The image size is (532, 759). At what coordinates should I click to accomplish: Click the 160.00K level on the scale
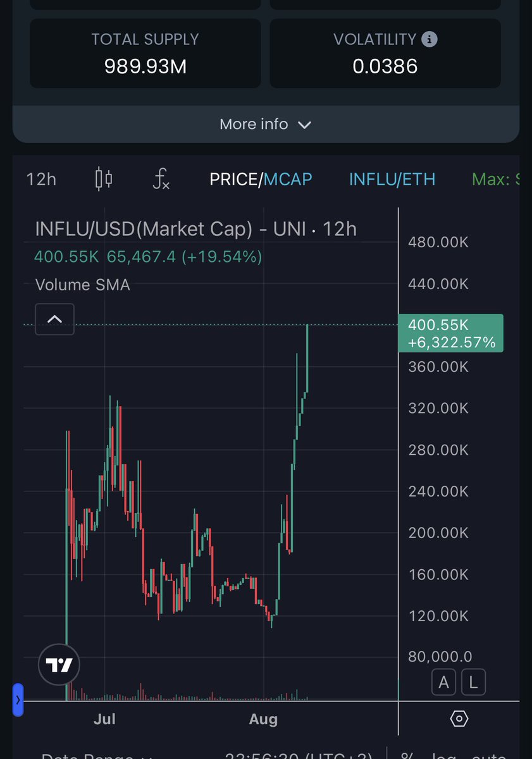click(x=439, y=574)
